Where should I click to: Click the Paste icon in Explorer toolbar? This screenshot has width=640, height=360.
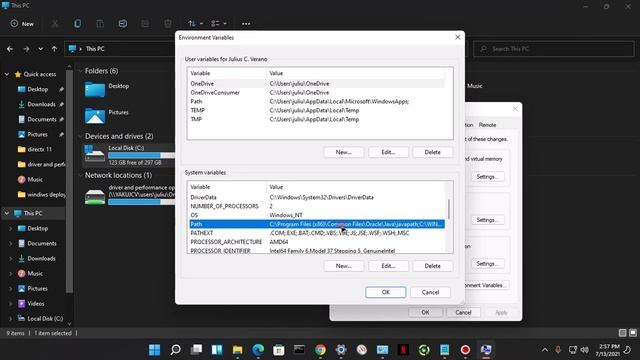tap(100, 24)
